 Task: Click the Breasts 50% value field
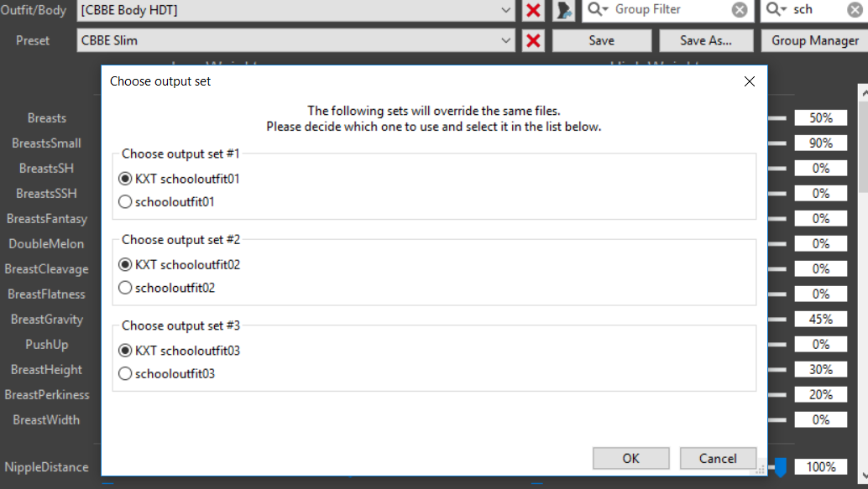pos(820,117)
